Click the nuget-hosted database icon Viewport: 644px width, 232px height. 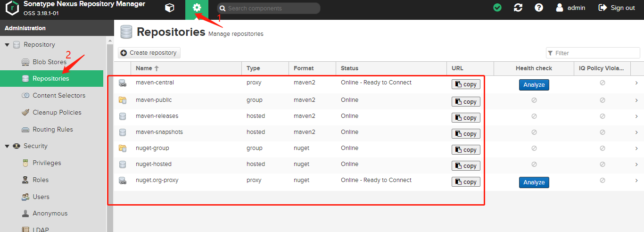click(123, 164)
